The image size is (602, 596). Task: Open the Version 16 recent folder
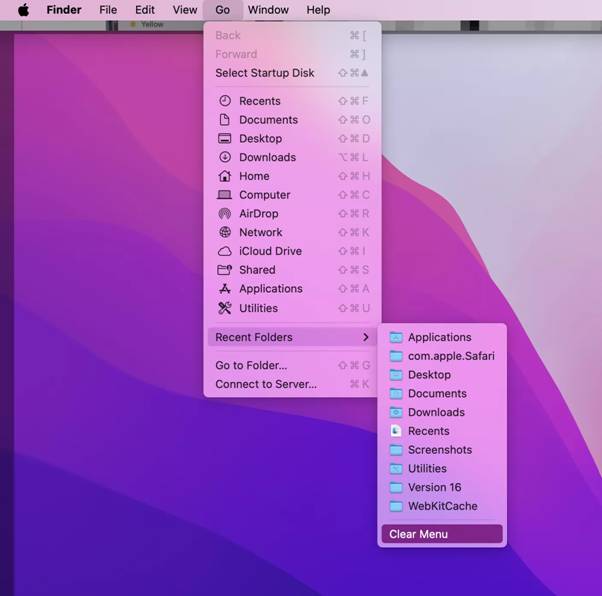(434, 487)
